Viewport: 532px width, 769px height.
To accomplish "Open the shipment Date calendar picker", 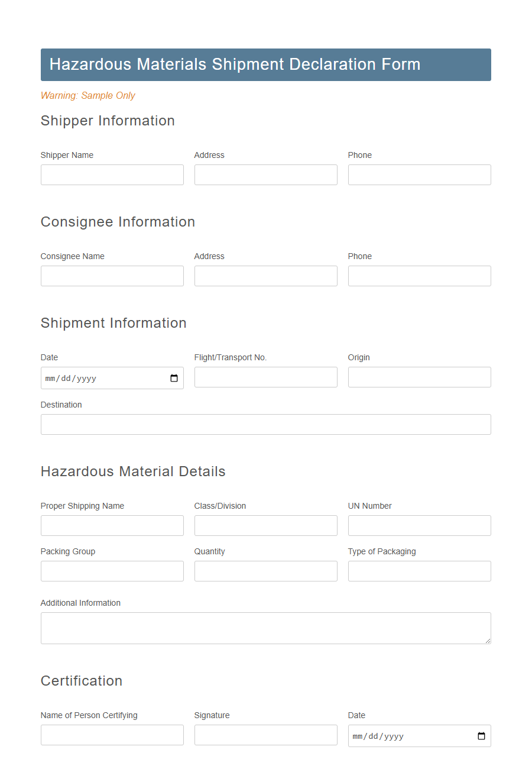I will click(x=174, y=378).
